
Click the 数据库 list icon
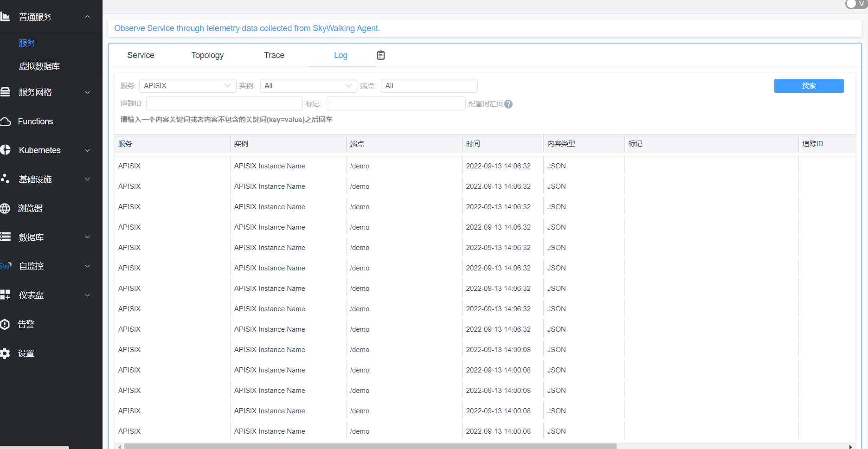5,237
